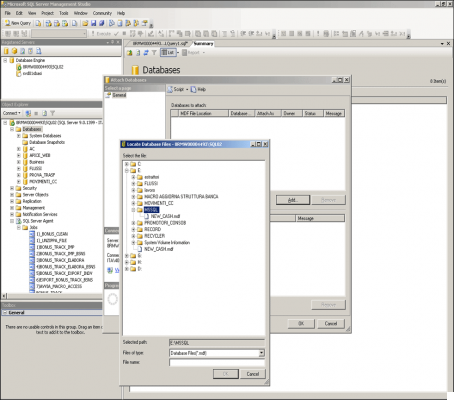Select the System Volume Information folder
Viewport: 454px width, 400px height.
point(167,243)
